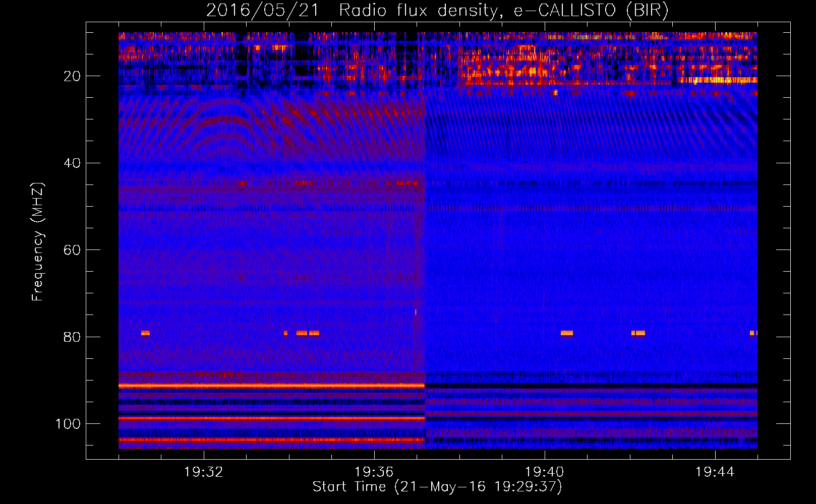The image size is (816, 504).
Task: Click the plot title '2016/05/21 Radio flux density'
Action: [352, 10]
